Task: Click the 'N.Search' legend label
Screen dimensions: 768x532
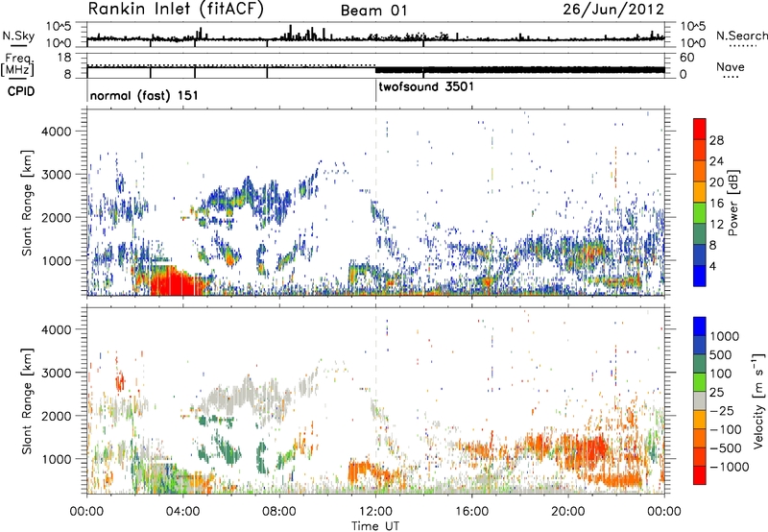Action: tap(742, 36)
